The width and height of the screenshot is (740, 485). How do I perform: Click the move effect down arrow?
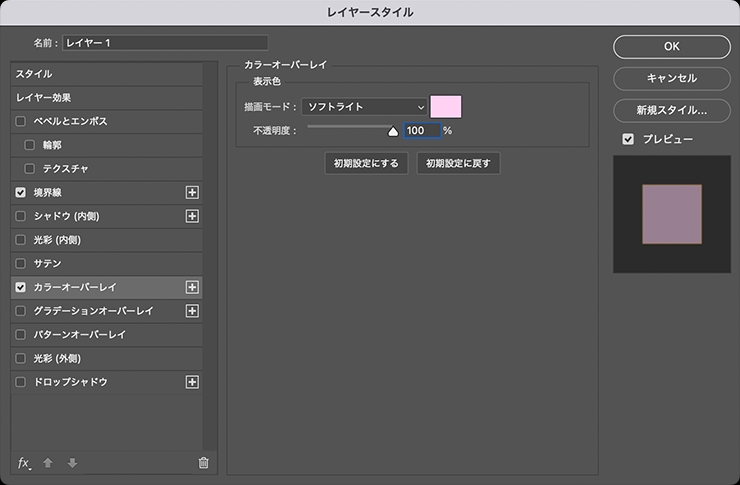pos(72,463)
